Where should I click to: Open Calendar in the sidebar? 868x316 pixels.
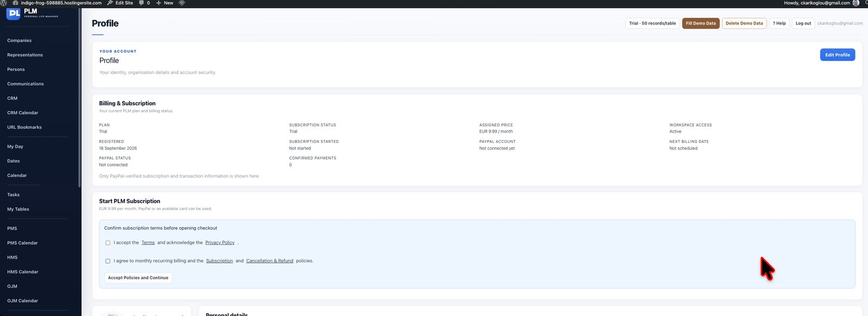(17, 175)
